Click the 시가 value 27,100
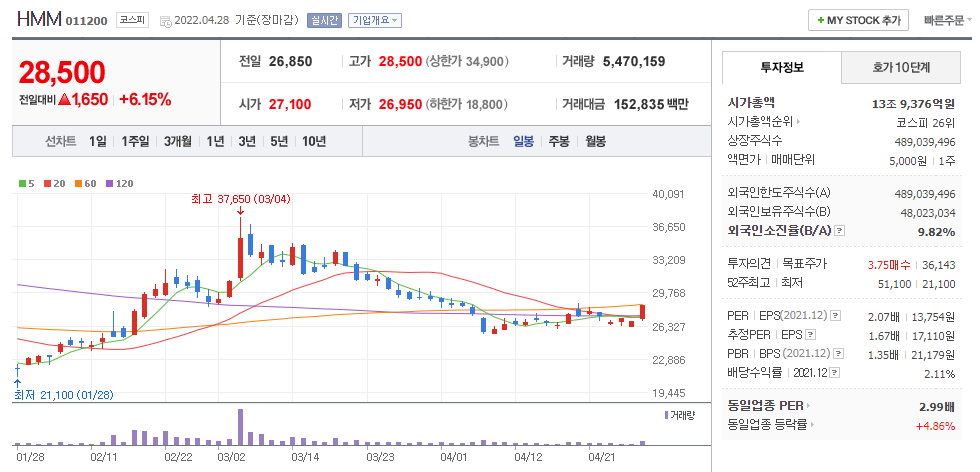The image size is (980, 472). click(290, 104)
